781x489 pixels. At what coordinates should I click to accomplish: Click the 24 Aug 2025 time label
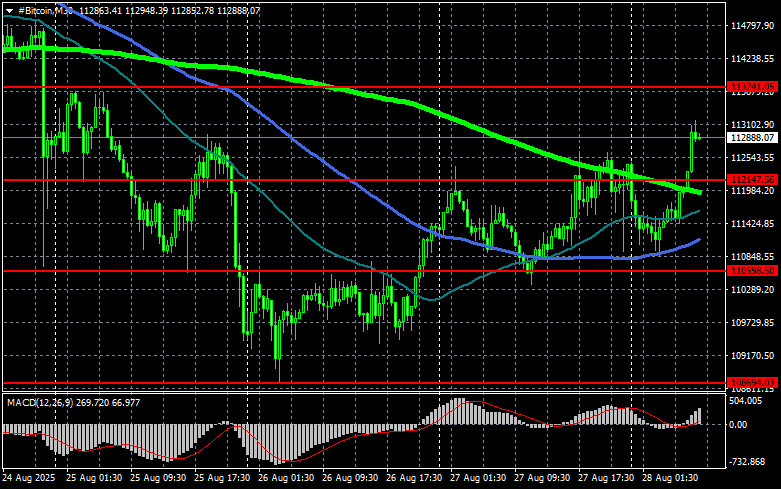[29, 478]
